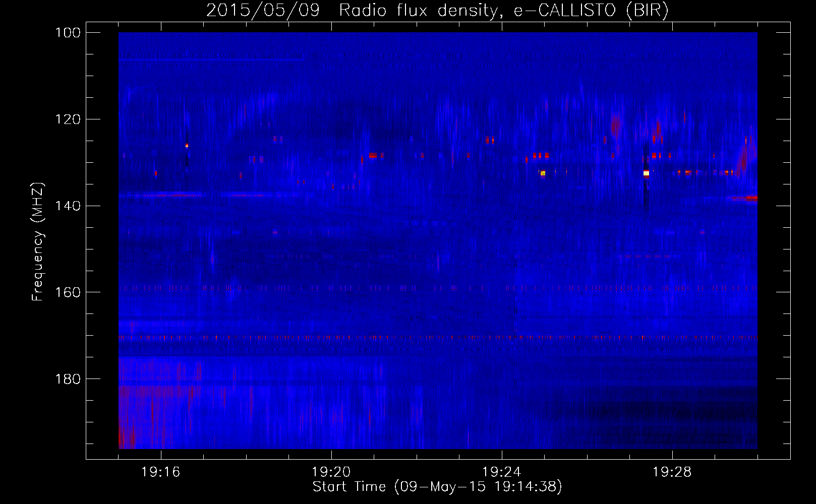Click the 140 frequency tick label
Viewport: 816px width, 504px height.
(x=68, y=206)
